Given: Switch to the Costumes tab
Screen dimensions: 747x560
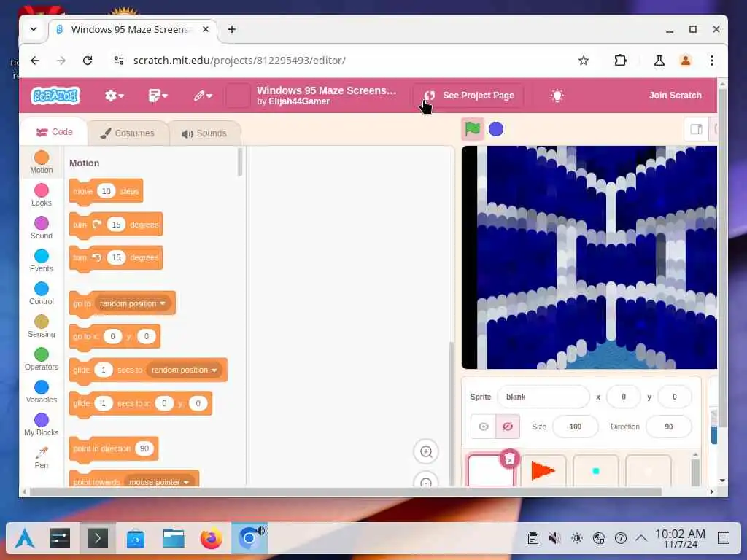Looking at the screenshot, I should click(x=127, y=133).
